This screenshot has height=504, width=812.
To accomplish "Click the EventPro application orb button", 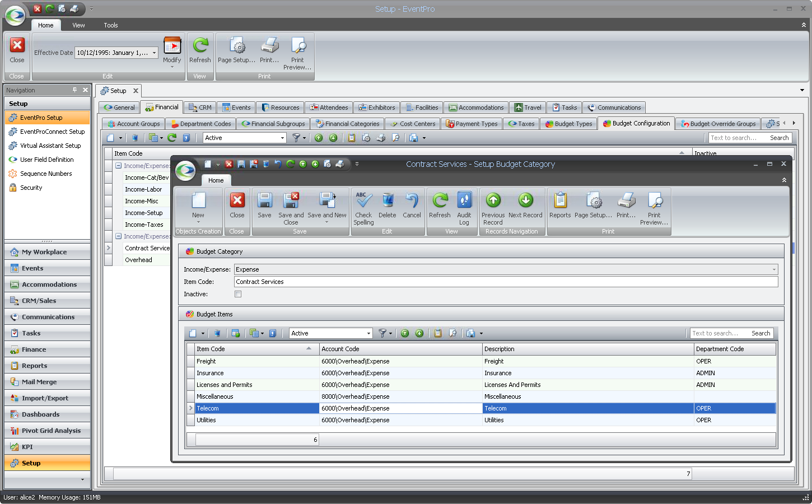I will tap(16, 16).
